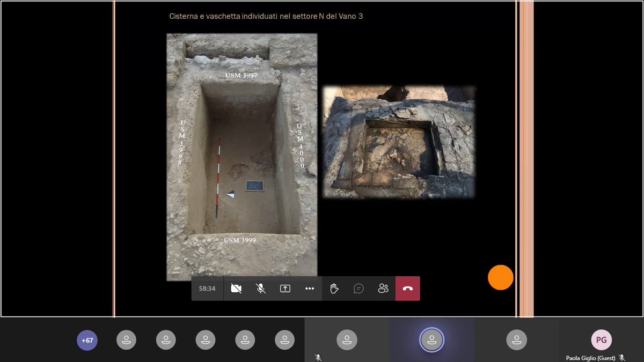
Task: Click the 'USM 3997' label on the photo
Action: 241,76
